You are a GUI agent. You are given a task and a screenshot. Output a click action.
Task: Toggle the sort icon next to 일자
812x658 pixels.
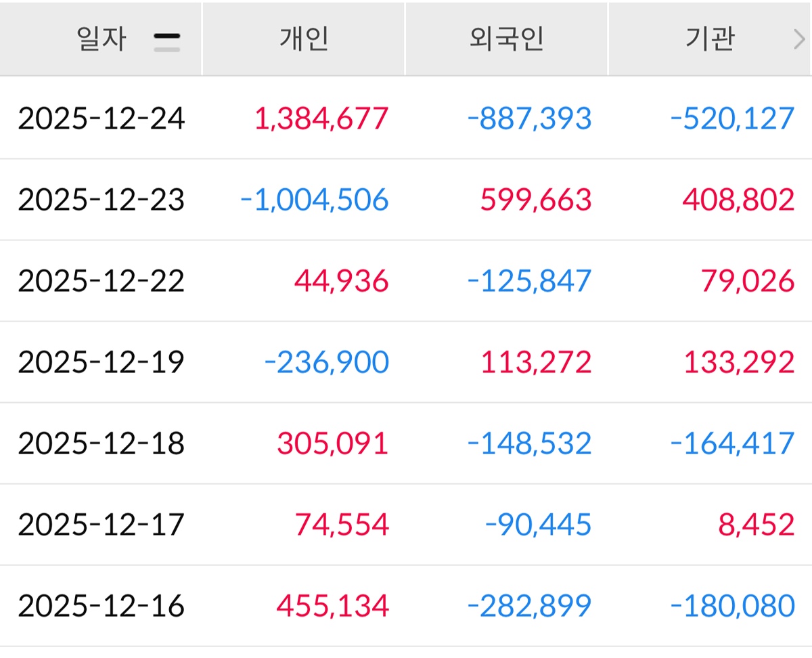coord(166,42)
